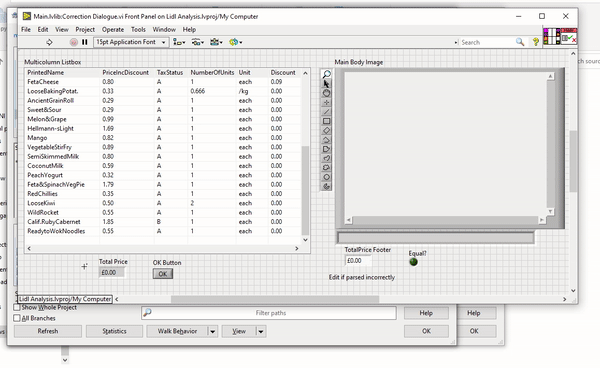Click the Walk Behavior button

(x=177, y=331)
